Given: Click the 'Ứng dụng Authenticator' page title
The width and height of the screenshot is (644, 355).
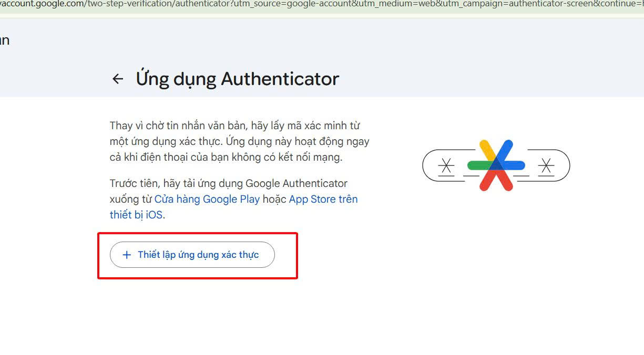Looking at the screenshot, I should click(238, 79).
